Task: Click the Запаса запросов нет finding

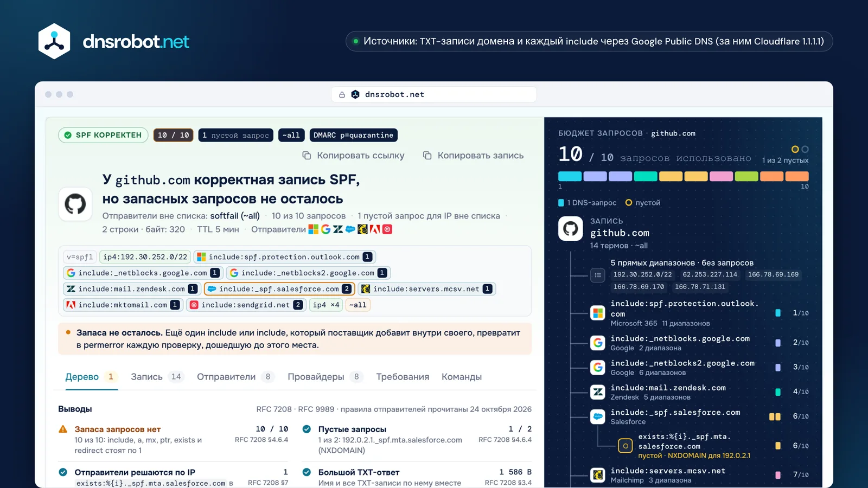Action: 173,439
